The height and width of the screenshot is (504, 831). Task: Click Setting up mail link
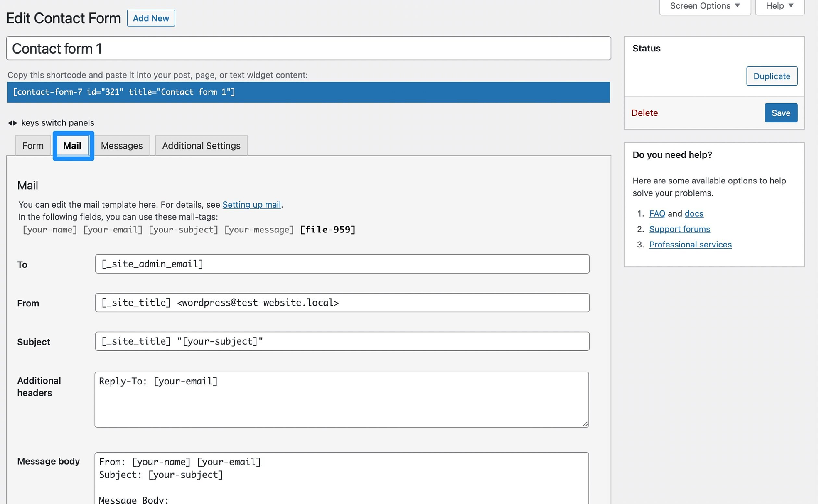pyautogui.click(x=252, y=204)
